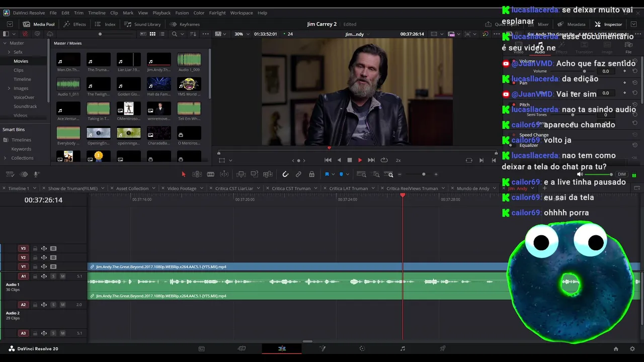644x362 pixels.
Task: Switch to Video Footage timeline tab
Action: [182, 189]
